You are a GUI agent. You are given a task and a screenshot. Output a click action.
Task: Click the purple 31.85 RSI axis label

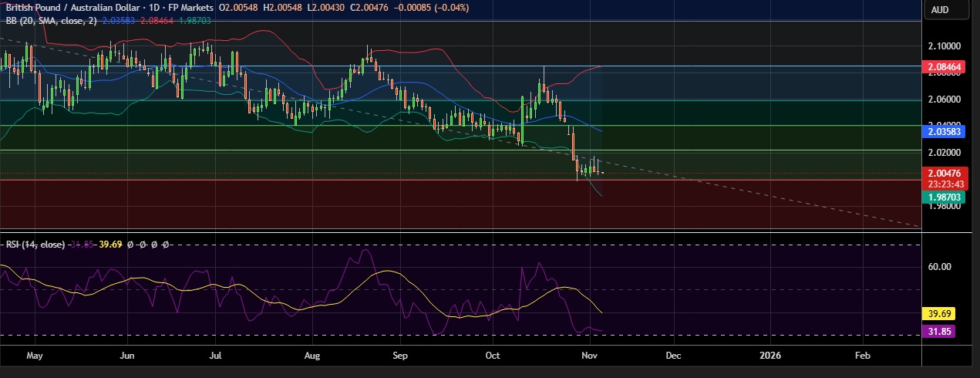[938, 332]
